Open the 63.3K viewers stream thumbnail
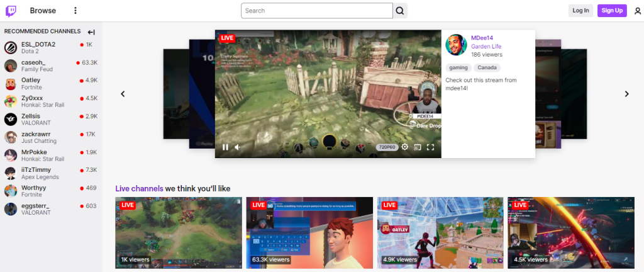Viewport: 644px width, 272px height. (309, 233)
